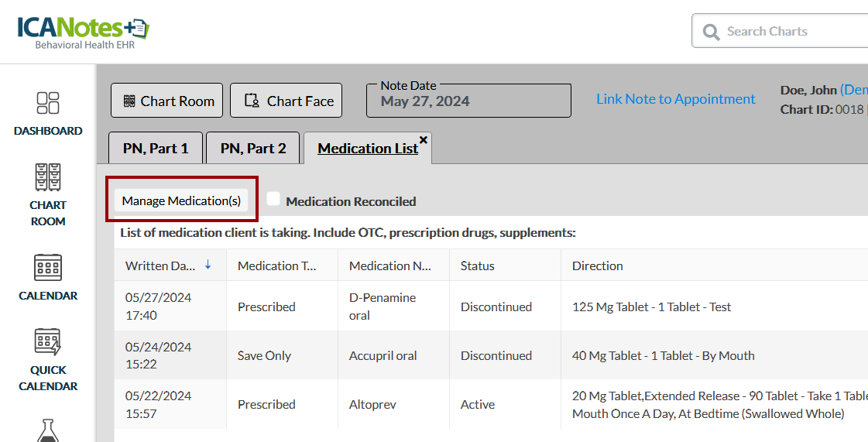The width and height of the screenshot is (868, 442).
Task: Open the Chart Face button
Action: [286, 101]
